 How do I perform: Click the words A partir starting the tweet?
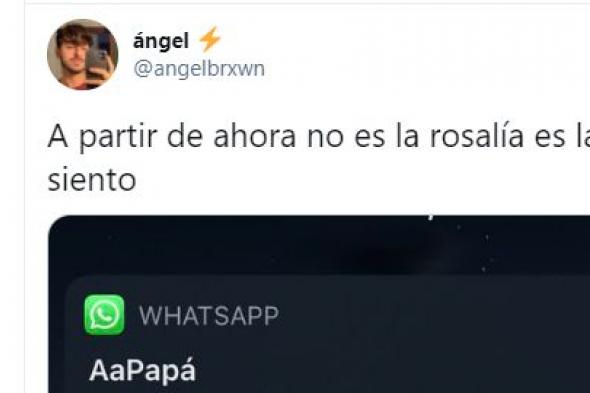(x=102, y=137)
